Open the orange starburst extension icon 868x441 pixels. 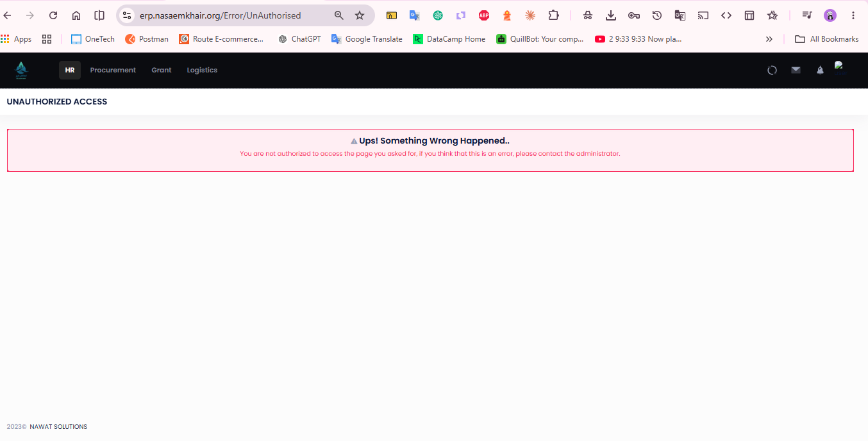[530, 15]
